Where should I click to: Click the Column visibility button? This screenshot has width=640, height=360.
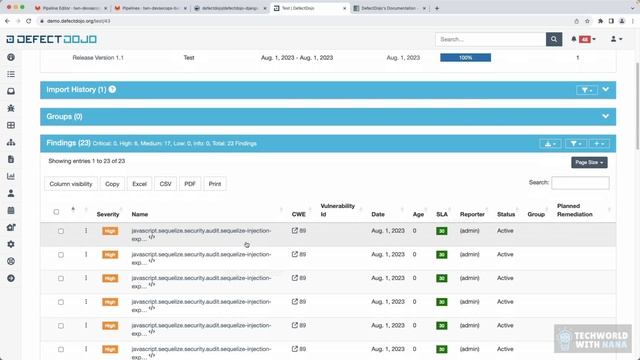point(71,184)
